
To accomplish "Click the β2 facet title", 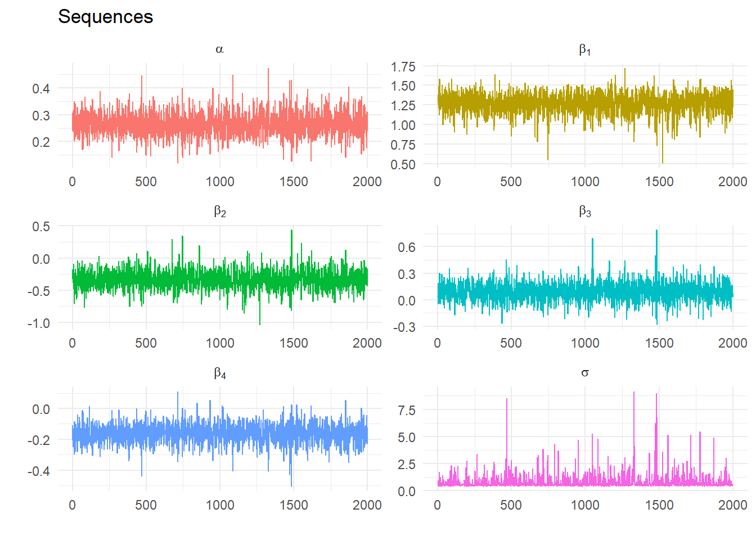I will pos(219,211).
